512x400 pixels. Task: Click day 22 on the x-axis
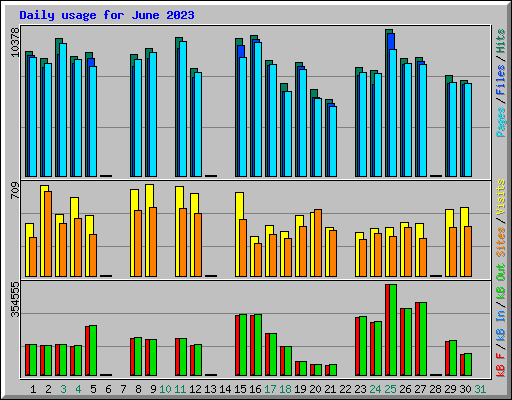tap(345, 389)
